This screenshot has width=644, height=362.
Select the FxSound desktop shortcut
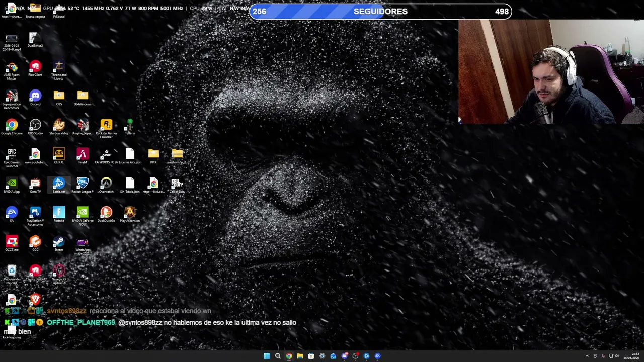(x=59, y=11)
